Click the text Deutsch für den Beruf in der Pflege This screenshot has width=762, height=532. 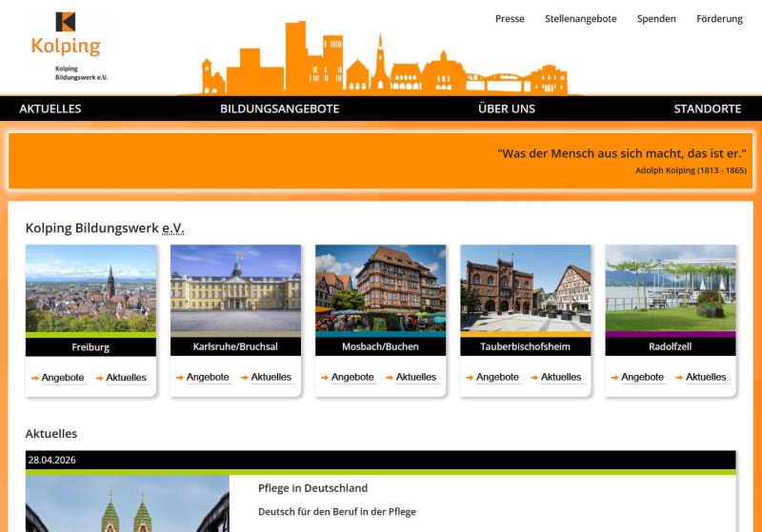pos(337,512)
